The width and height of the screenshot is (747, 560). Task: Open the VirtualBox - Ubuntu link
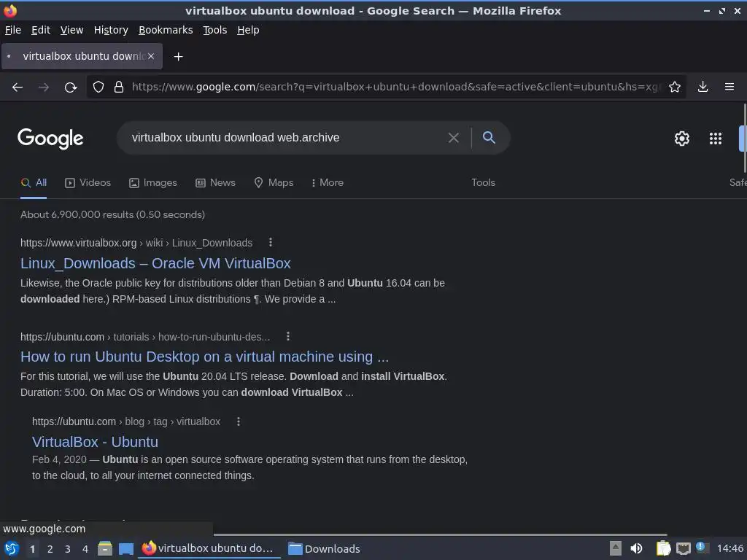point(95,442)
